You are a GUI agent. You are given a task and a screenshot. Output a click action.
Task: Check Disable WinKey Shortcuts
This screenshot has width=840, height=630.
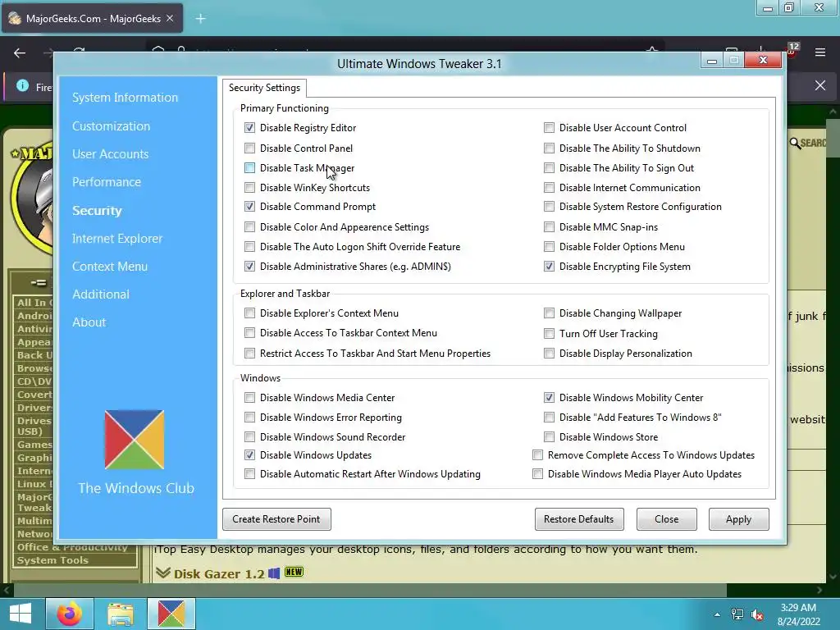click(249, 188)
